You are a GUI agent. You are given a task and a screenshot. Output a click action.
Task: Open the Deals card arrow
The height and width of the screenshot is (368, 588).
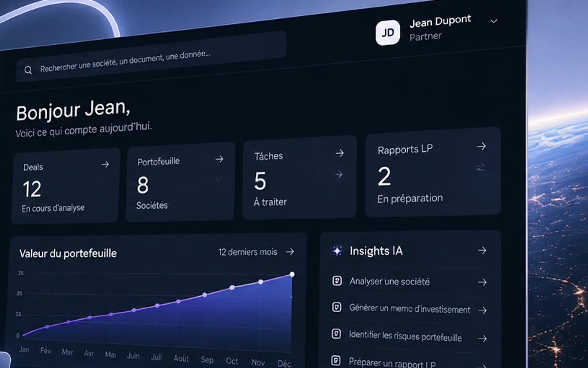(x=105, y=164)
